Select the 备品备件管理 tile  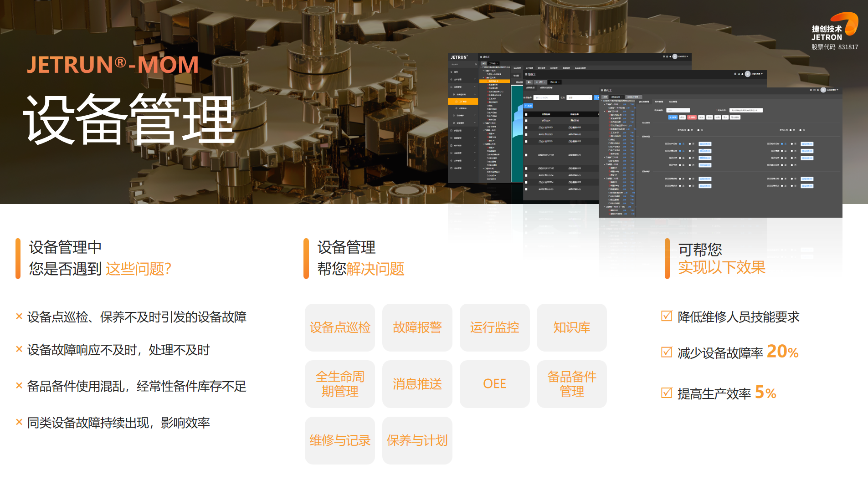(572, 384)
